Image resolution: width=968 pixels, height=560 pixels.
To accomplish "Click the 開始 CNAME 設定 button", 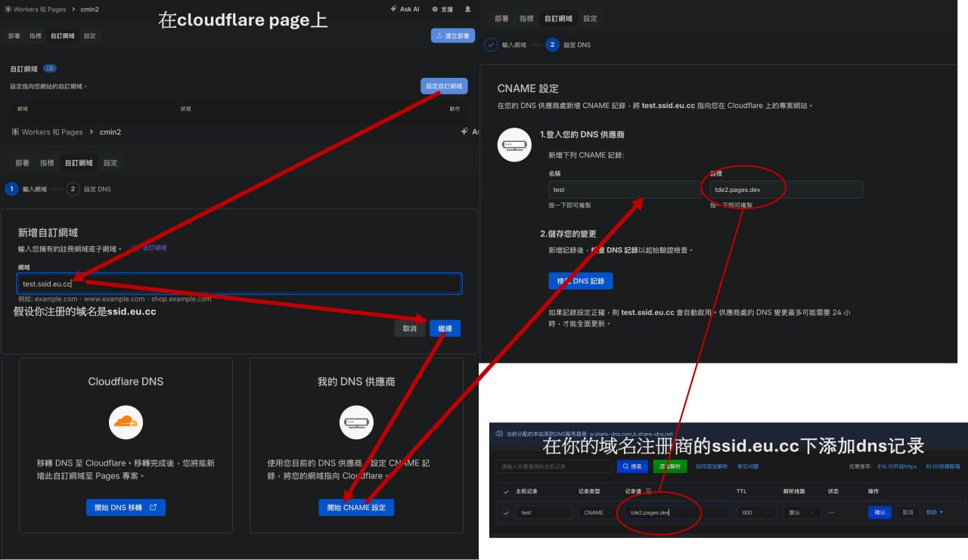I will 356,507.
